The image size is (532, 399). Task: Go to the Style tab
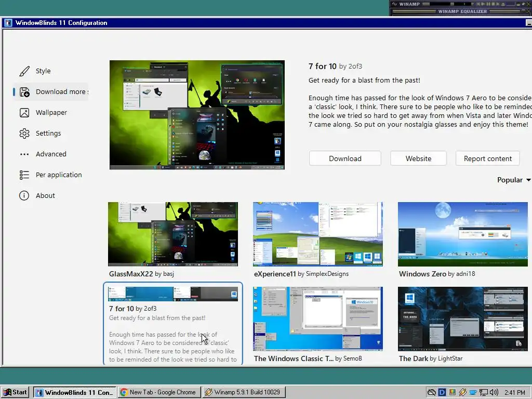(43, 71)
